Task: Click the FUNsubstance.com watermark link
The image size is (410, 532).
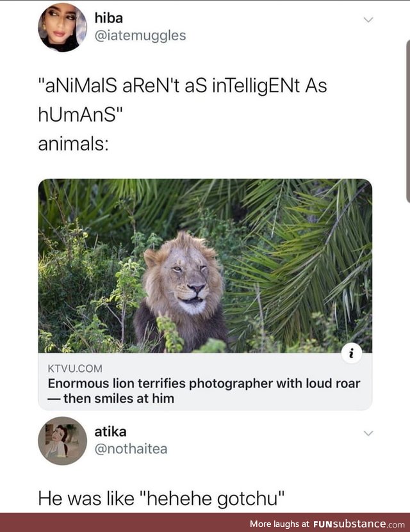Action: pos(359,524)
